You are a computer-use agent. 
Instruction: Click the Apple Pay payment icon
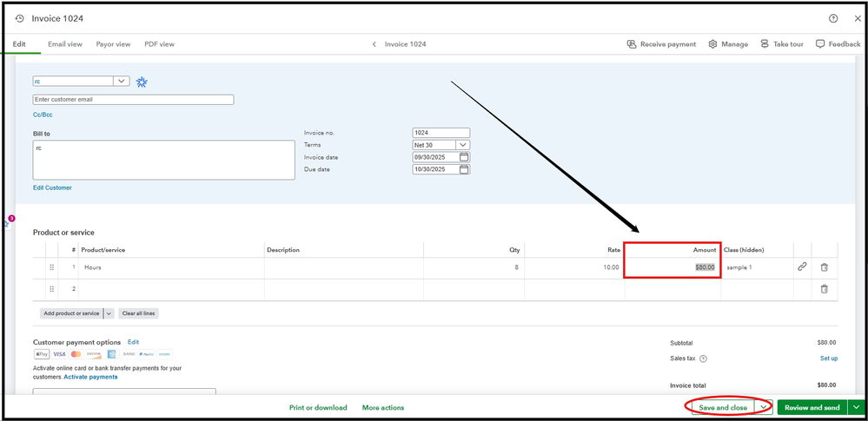pos(42,354)
